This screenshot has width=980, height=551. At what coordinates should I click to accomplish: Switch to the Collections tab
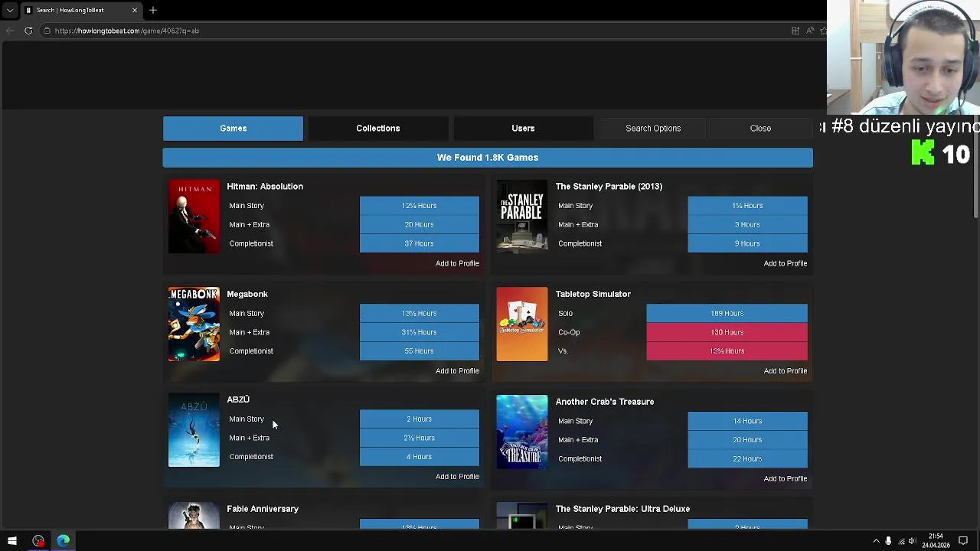(377, 129)
